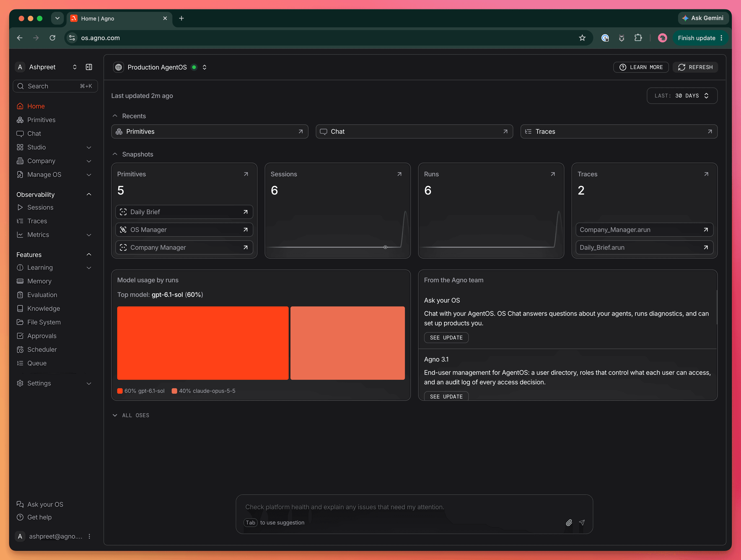
Task: Open Approvals in the sidebar
Action: pos(55,336)
